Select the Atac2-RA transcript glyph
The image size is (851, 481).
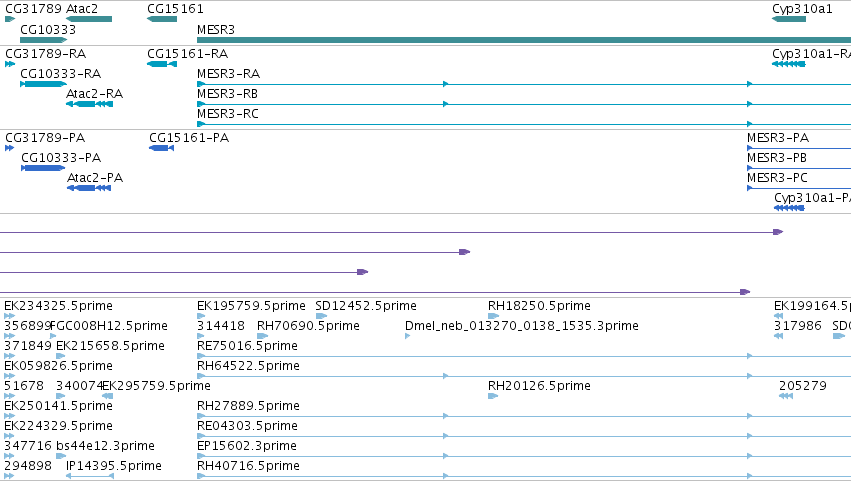[90, 104]
